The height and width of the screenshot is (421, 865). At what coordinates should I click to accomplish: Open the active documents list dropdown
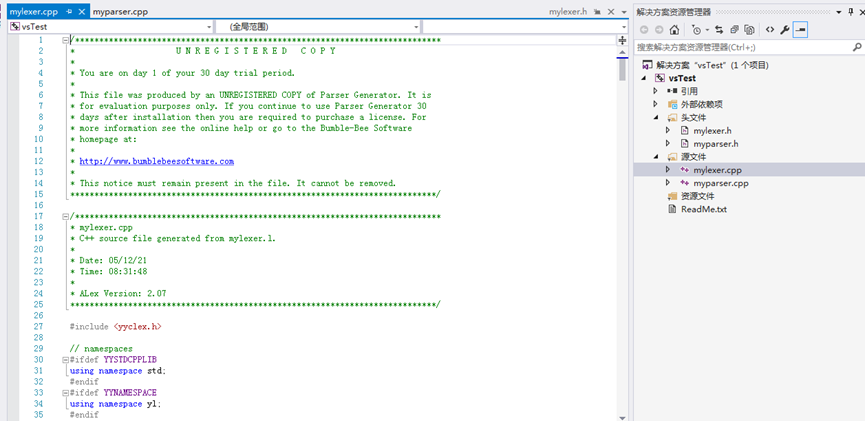[623, 12]
